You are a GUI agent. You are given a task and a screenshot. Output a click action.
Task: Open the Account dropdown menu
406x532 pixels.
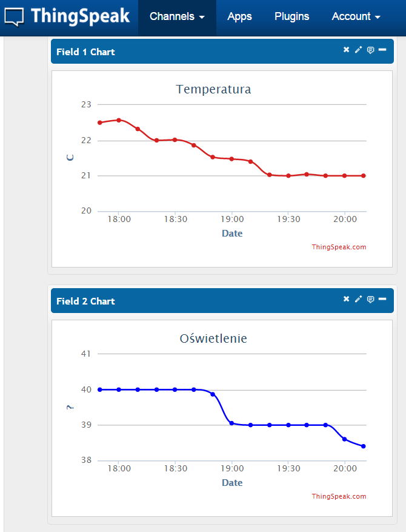tap(356, 17)
